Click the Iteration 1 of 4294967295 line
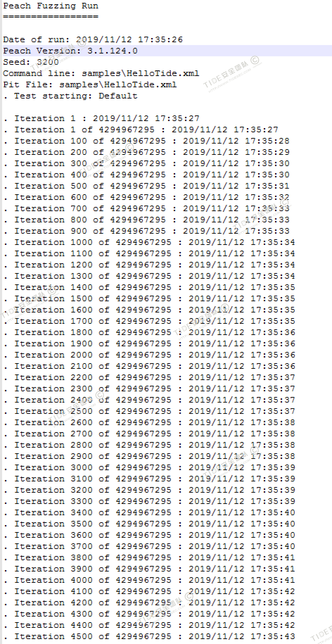This screenshot has height=644, width=332. [141, 130]
